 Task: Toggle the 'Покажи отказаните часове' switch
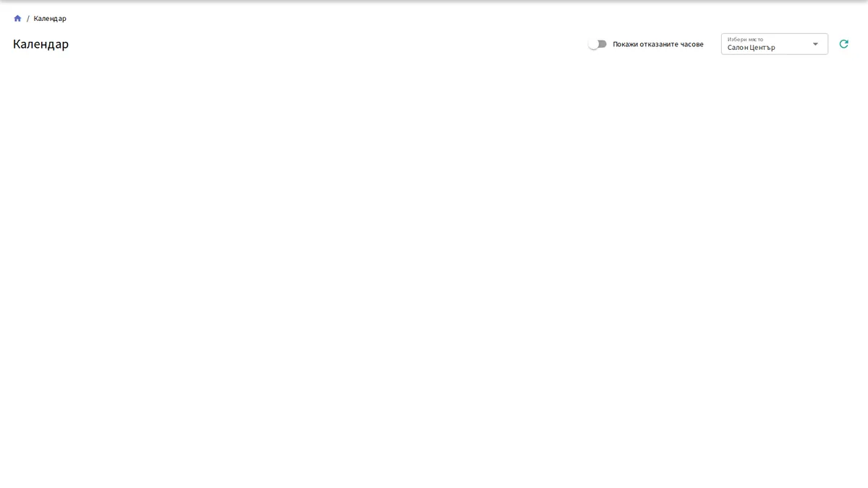(597, 44)
